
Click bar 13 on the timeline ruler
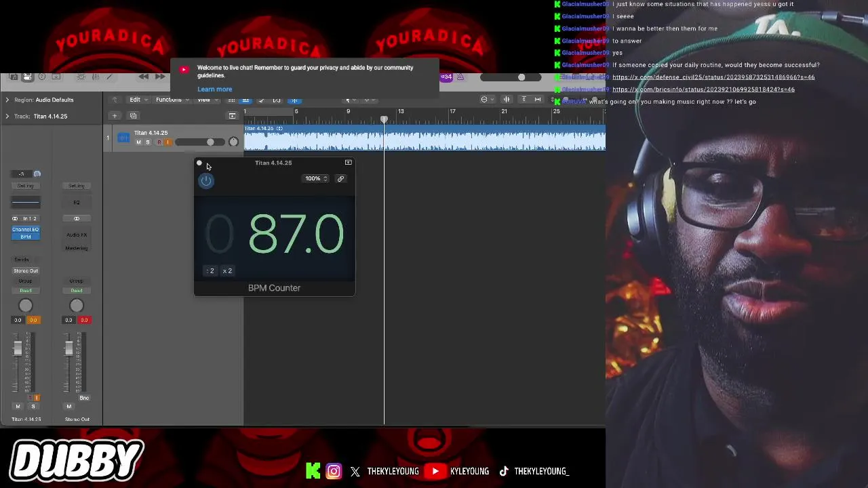[401, 111]
